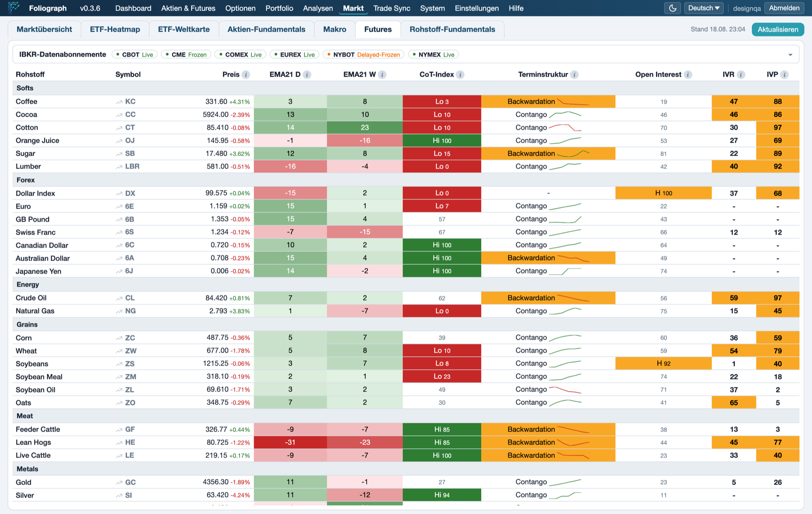Toggle dark mode moon icon
This screenshot has height=514, width=812.
pyautogui.click(x=672, y=8)
